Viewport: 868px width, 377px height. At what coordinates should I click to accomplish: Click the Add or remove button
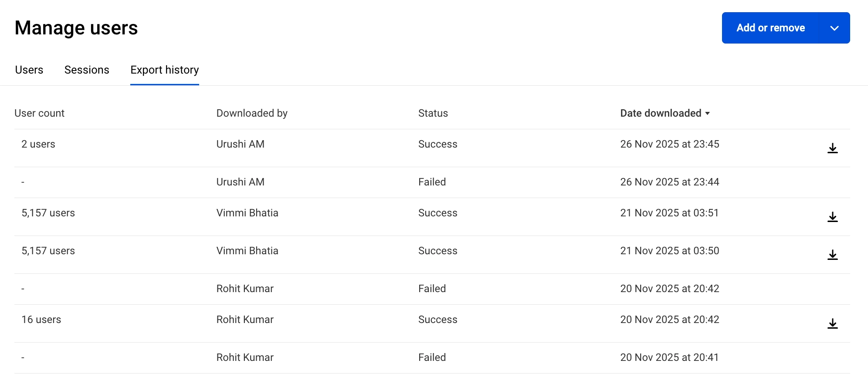[770, 28]
